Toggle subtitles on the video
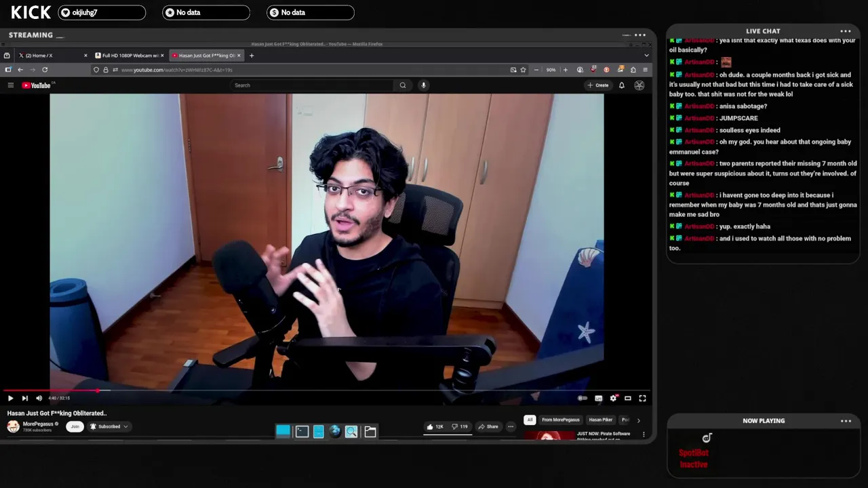This screenshot has width=868, height=488. [x=598, y=399]
